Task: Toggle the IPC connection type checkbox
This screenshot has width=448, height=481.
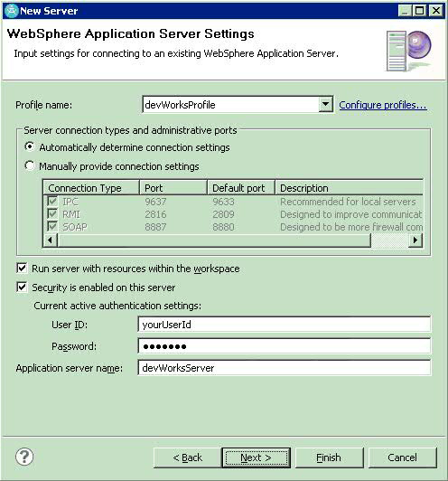Action: [x=52, y=202]
